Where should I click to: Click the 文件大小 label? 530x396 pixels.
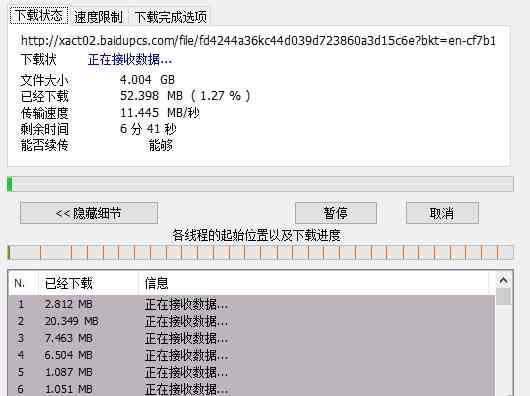pos(45,80)
